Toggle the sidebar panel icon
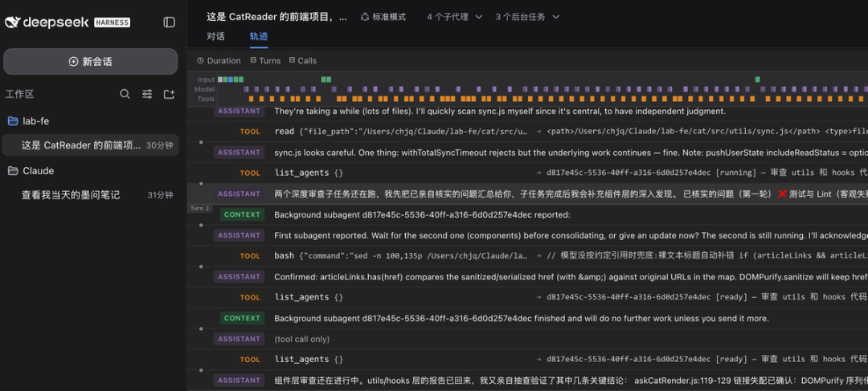This screenshot has width=868, height=391. (170, 22)
